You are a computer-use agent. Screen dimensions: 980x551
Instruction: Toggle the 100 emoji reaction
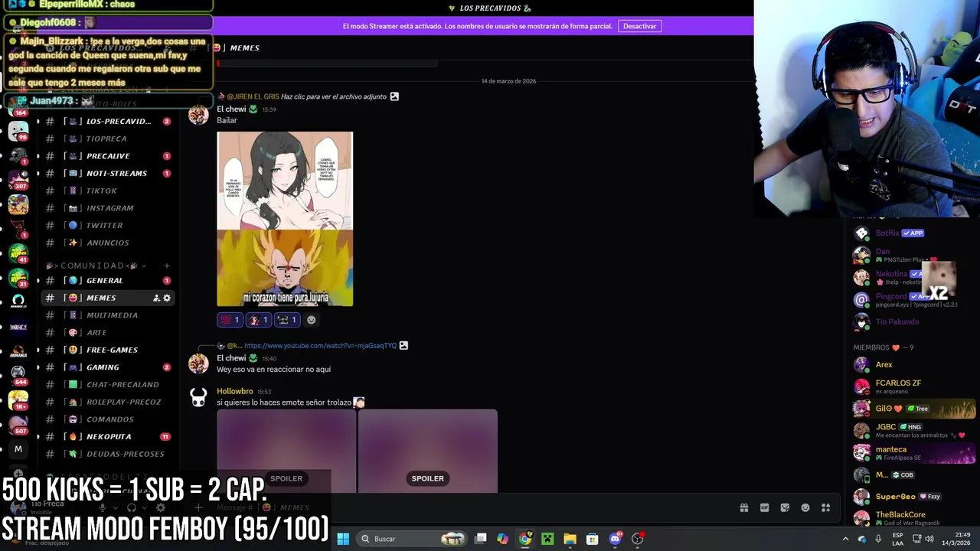point(230,320)
